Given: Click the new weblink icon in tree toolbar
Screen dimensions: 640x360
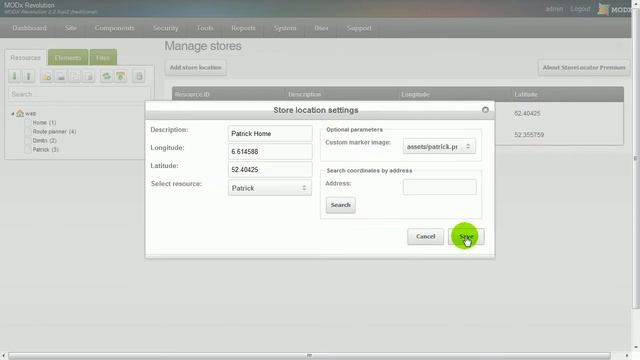Looking at the screenshot, I should coord(61,76).
